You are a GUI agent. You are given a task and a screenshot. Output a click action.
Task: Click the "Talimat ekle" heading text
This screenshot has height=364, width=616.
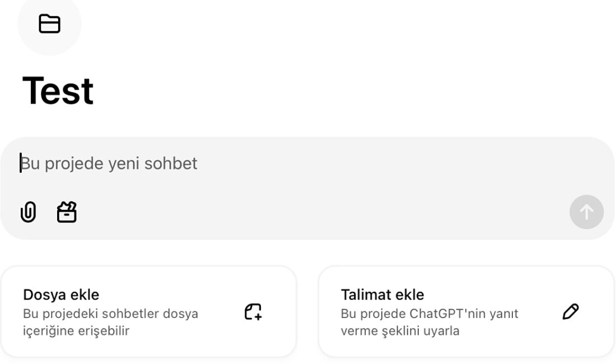382,295
